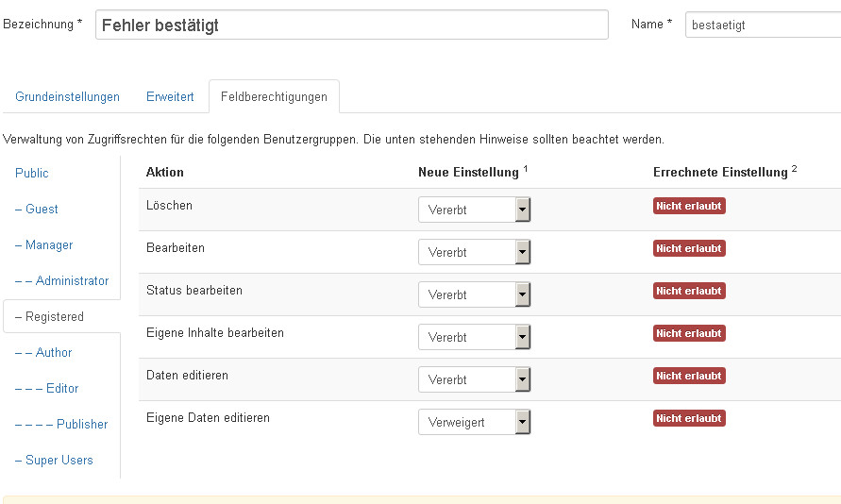The image size is (841, 504).
Task: Open the Erweitert tab
Action: [x=170, y=97]
